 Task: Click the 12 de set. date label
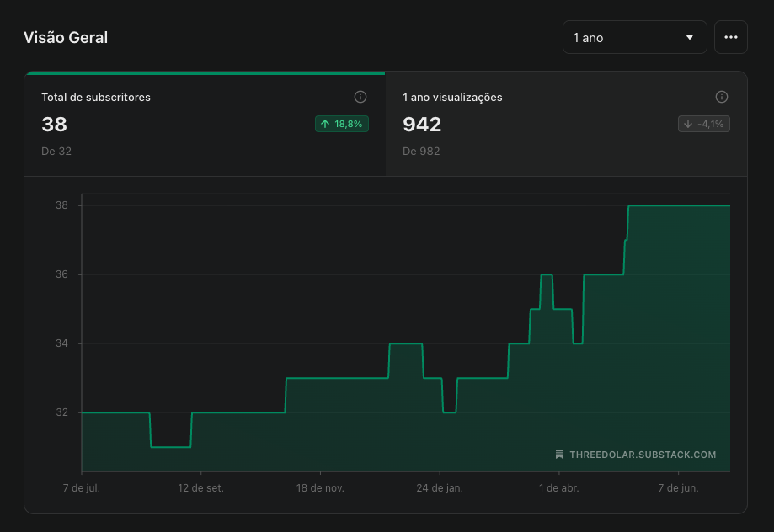click(x=200, y=488)
